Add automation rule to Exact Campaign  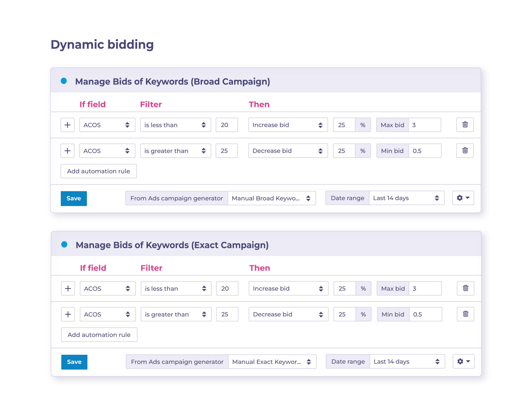pyautogui.click(x=99, y=334)
